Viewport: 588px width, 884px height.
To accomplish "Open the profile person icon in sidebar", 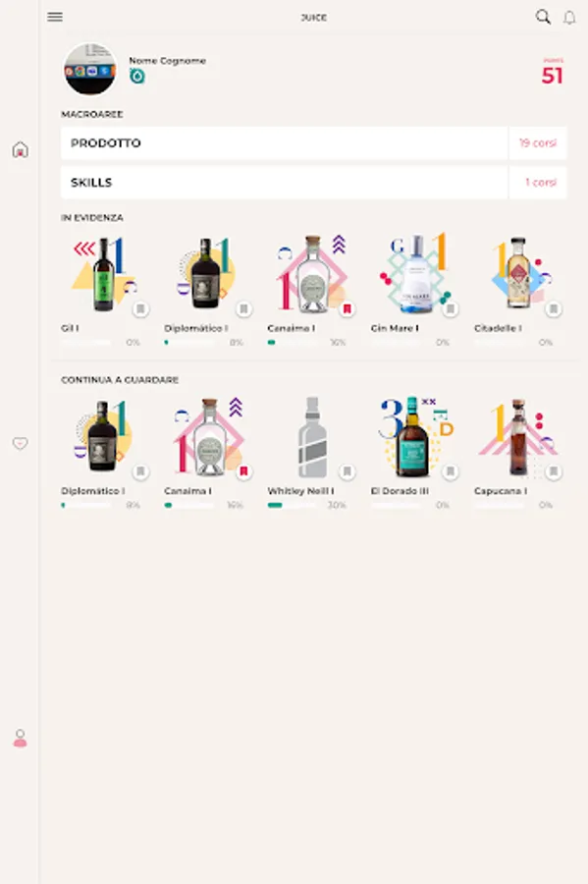I will pyautogui.click(x=20, y=738).
